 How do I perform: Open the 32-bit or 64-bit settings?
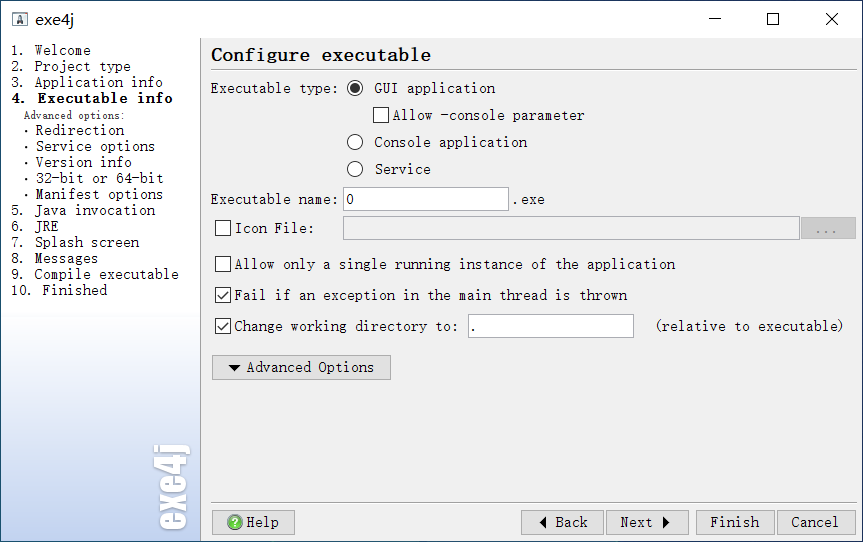pos(99,178)
